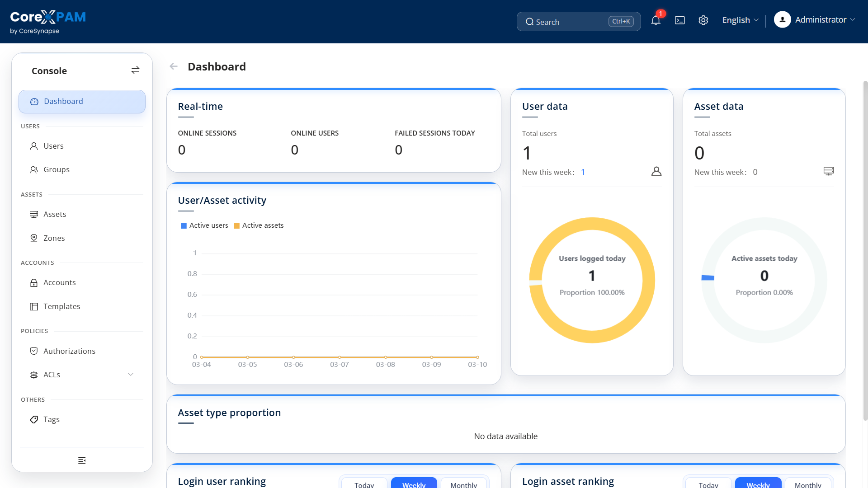
Task: Click New this week user count link
Action: coord(583,172)
